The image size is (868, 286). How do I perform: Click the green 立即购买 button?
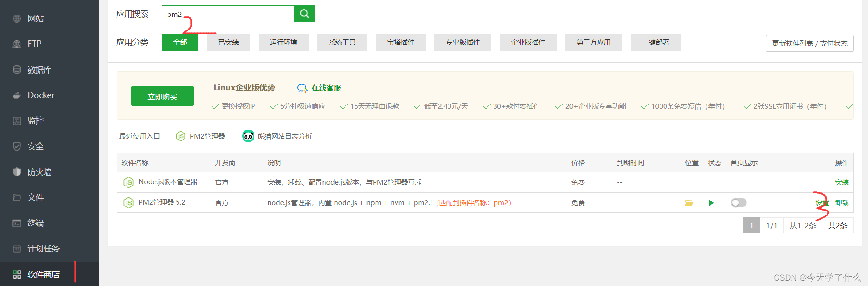click(x=162, y=96)
